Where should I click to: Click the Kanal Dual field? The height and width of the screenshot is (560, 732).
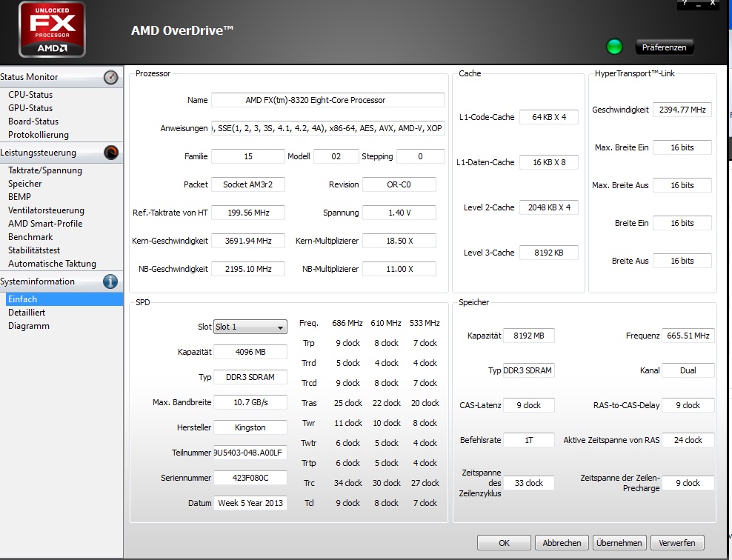(x=688, y=370)
